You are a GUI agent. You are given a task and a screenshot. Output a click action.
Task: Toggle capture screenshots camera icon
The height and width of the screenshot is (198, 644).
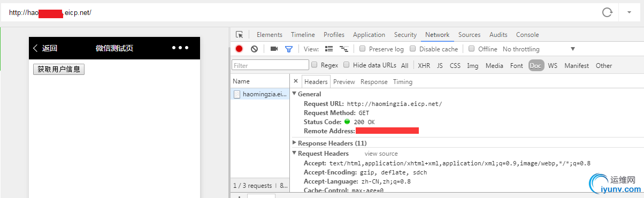click(x=274, y=49)
